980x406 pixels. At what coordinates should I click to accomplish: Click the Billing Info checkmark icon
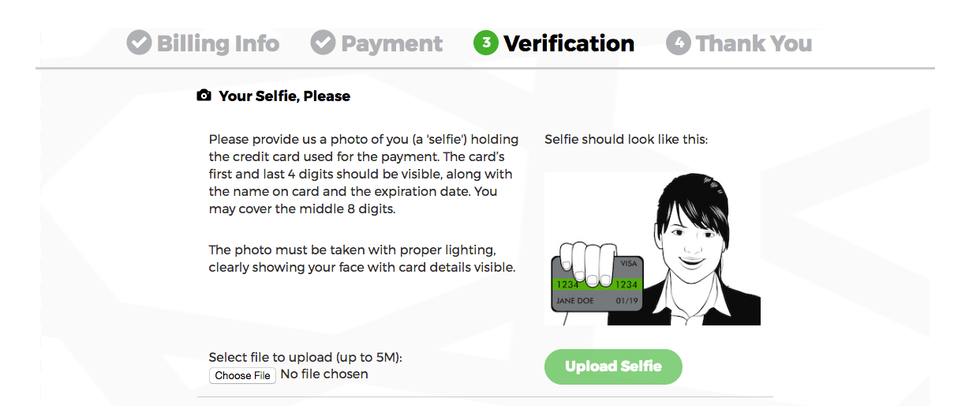coord(139,43)
